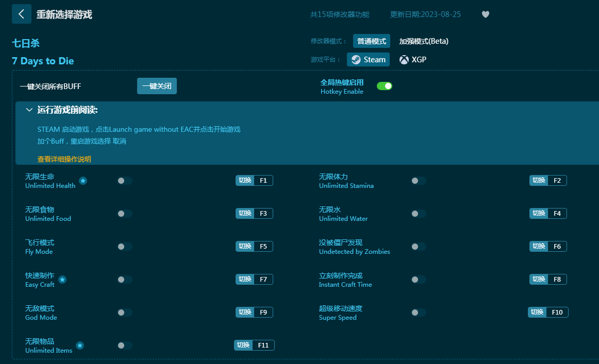This screenshot has width=599, height=364.
Task: Click 共15项修改器功能 text
Action: (340, 14)
